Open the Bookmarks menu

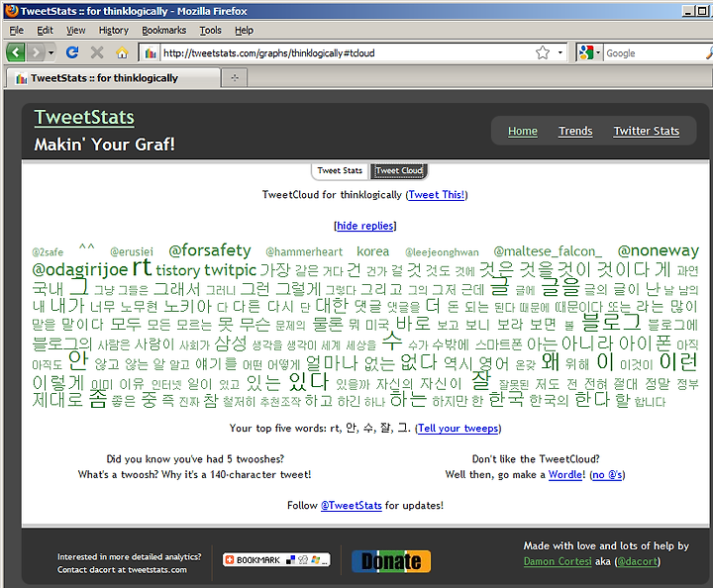(163, 31)
